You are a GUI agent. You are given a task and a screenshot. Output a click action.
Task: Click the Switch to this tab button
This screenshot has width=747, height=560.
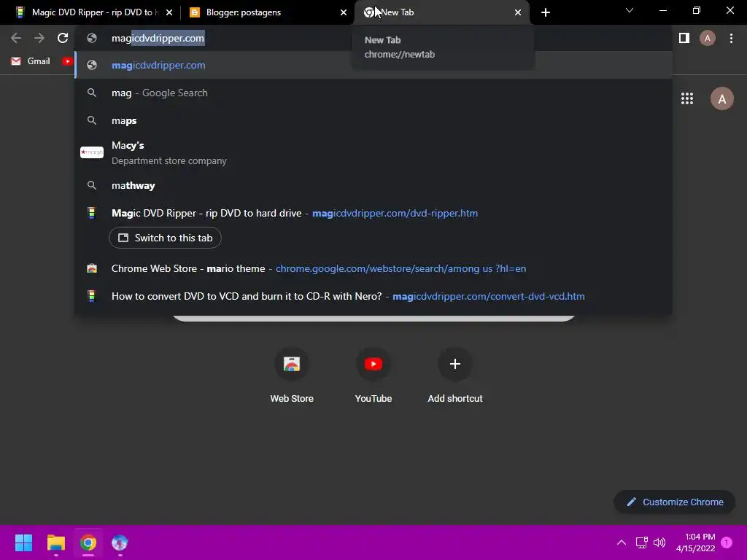pyautogui.click(x=165, y=238)
